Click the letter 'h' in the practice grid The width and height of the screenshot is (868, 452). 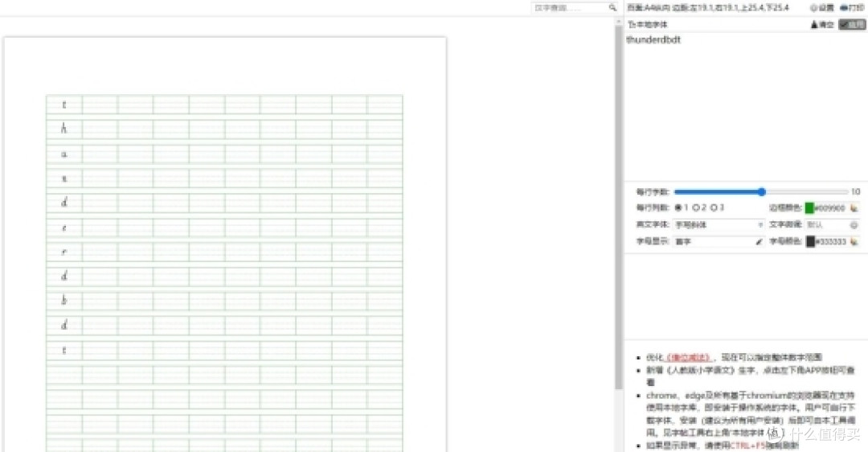pyautogui.click(x=64, y=129)
